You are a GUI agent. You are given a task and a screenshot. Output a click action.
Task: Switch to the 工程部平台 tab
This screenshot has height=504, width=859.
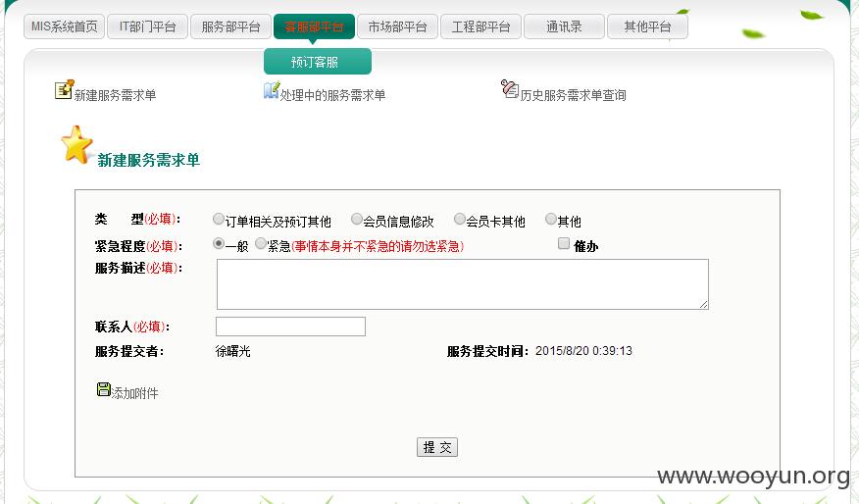click(480, 26)
